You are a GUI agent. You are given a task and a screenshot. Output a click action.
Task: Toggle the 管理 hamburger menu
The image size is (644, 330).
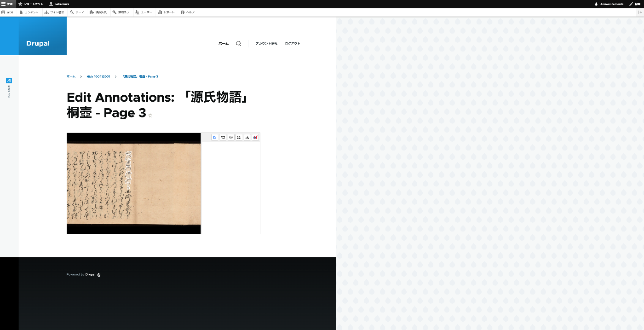[7, 4]
